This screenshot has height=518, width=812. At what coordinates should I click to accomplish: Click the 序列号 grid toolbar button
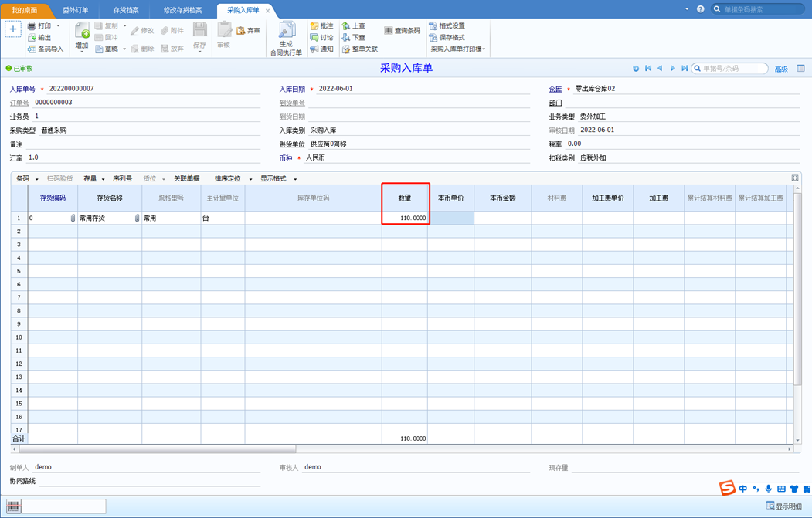coord(122,178)
